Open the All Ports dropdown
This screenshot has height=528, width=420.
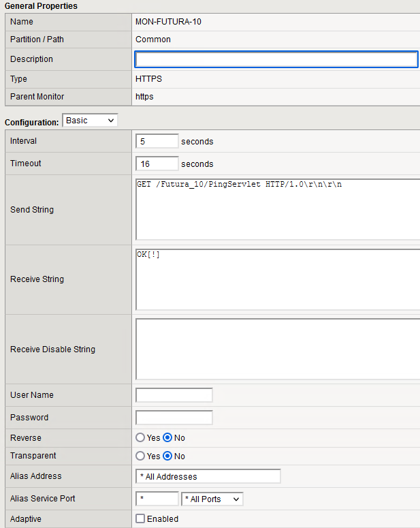(x=212, y=499)
